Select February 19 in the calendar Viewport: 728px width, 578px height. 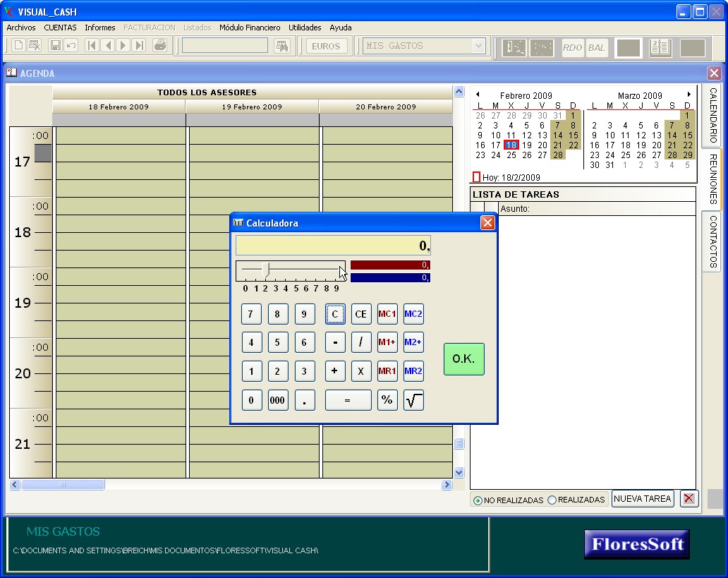point(526,145)
